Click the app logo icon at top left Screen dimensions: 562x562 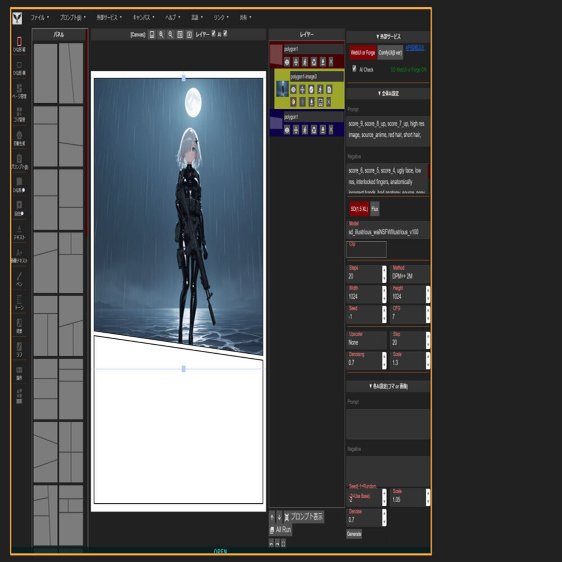coord(17,18)
